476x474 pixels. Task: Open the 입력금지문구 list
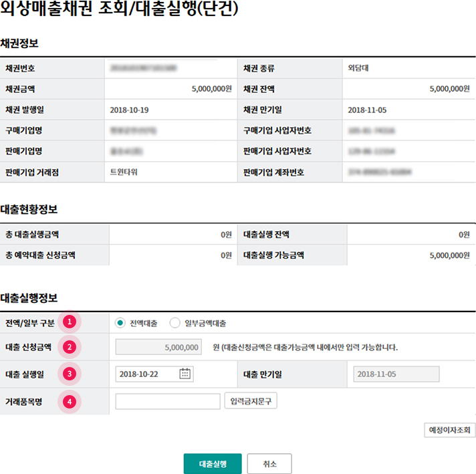click(x=250, y=401)
